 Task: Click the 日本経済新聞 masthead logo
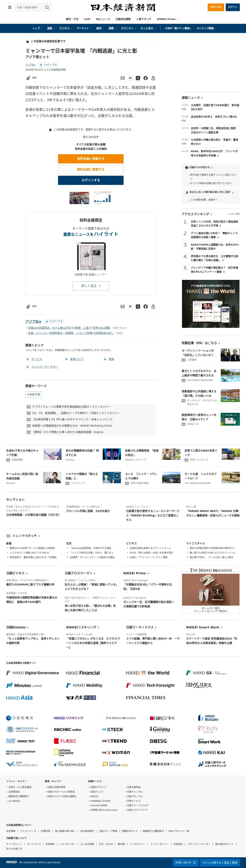tap(123, 7)
